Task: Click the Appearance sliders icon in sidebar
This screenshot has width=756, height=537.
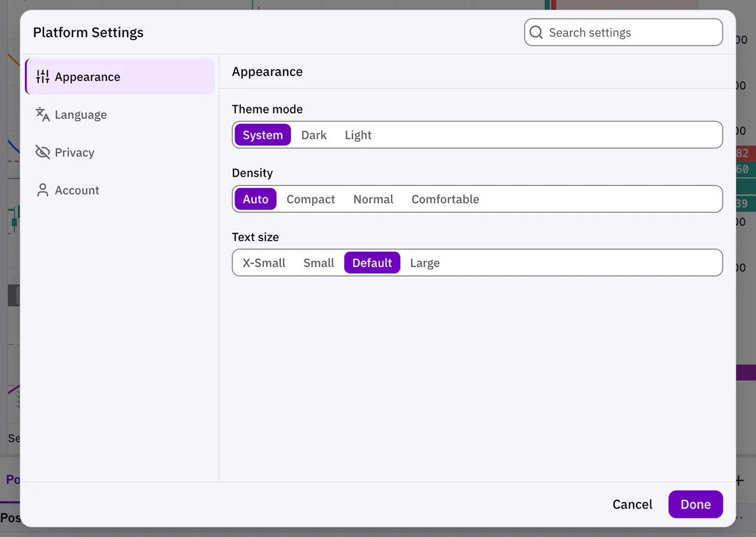Action: tap(43, 77)
